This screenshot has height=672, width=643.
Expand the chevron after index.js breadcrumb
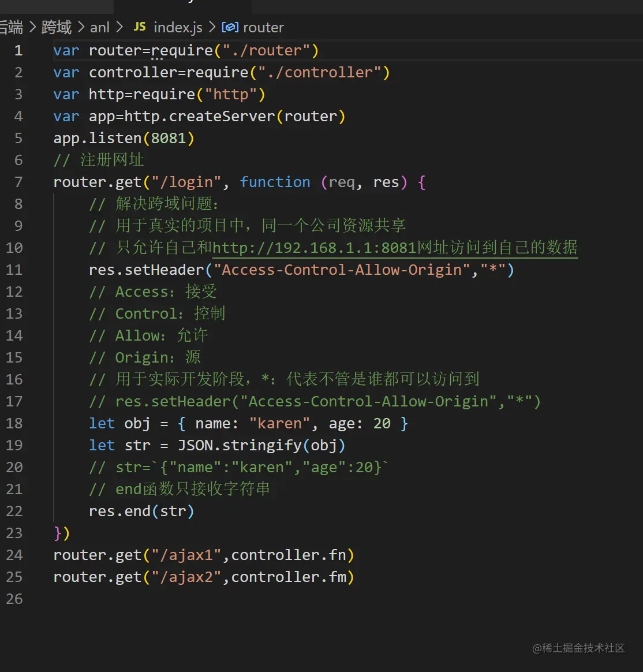pyautogui.click(x=212, y=28)
